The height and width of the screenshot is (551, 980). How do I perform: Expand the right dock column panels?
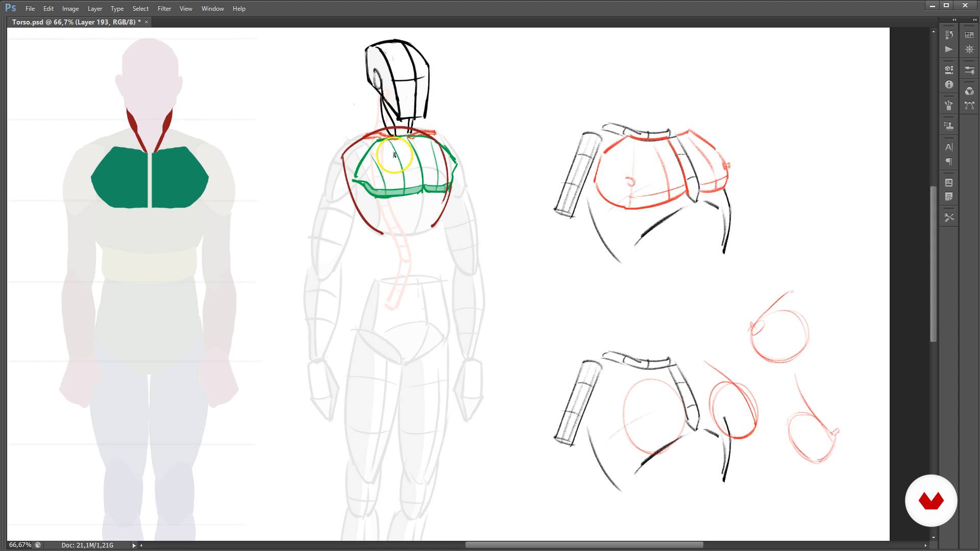[x=974, y=20]
